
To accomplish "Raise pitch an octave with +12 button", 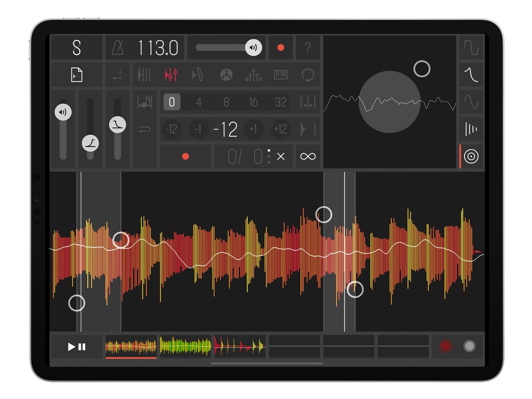I will coord(281,129).
